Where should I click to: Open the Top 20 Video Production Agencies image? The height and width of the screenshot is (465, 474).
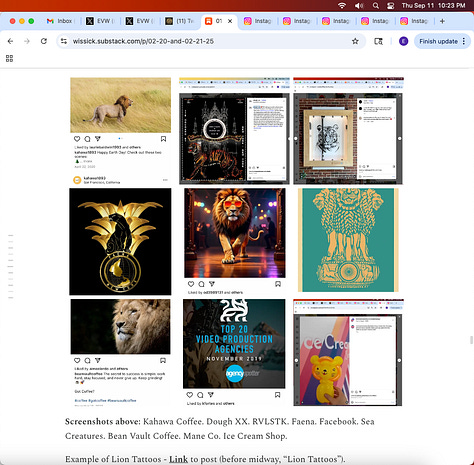[234, 344]
